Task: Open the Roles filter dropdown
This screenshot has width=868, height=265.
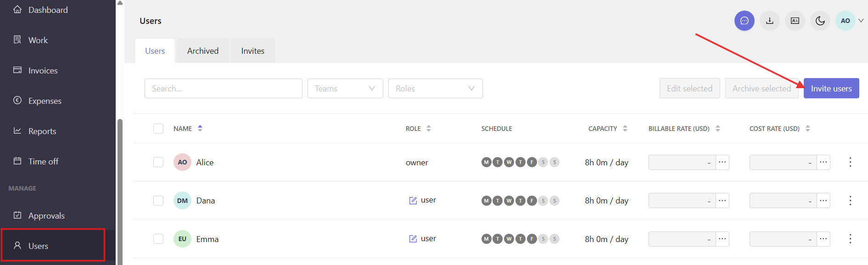Action: tap(436, 88)
